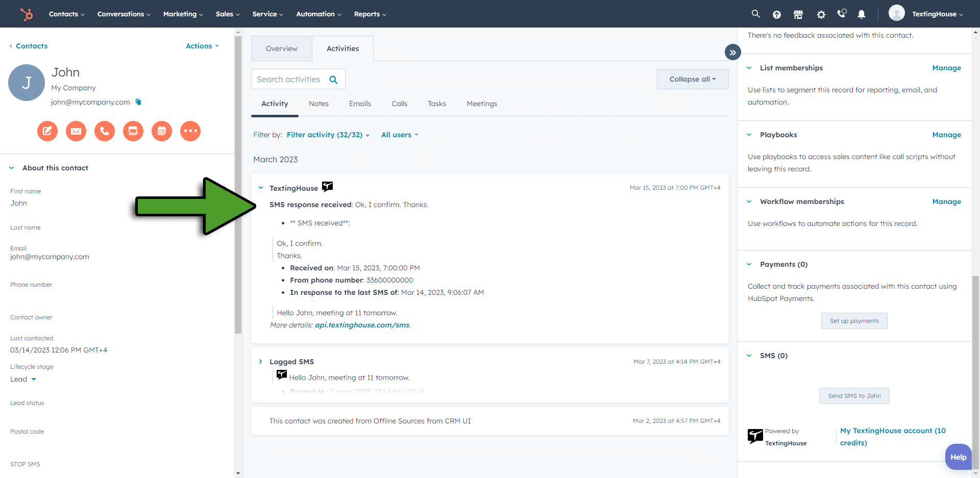The width and height of the screenshot is (980, 478).
Task: Open the marketplace icon in top bar
Action: 798,14
